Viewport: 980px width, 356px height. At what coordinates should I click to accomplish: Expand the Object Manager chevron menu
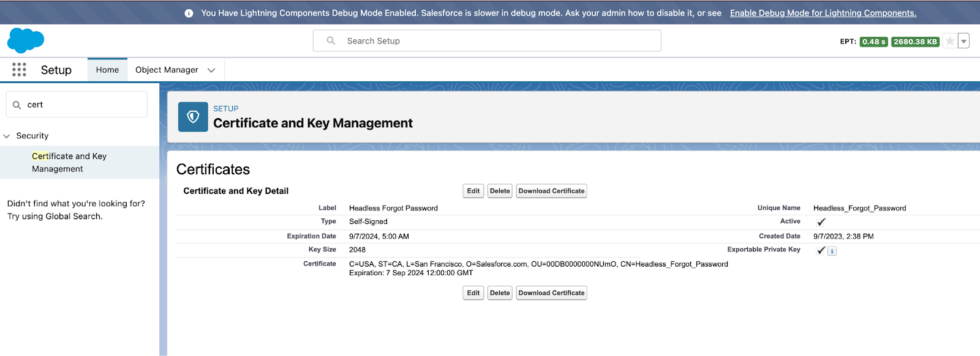[x=211, y=70]
